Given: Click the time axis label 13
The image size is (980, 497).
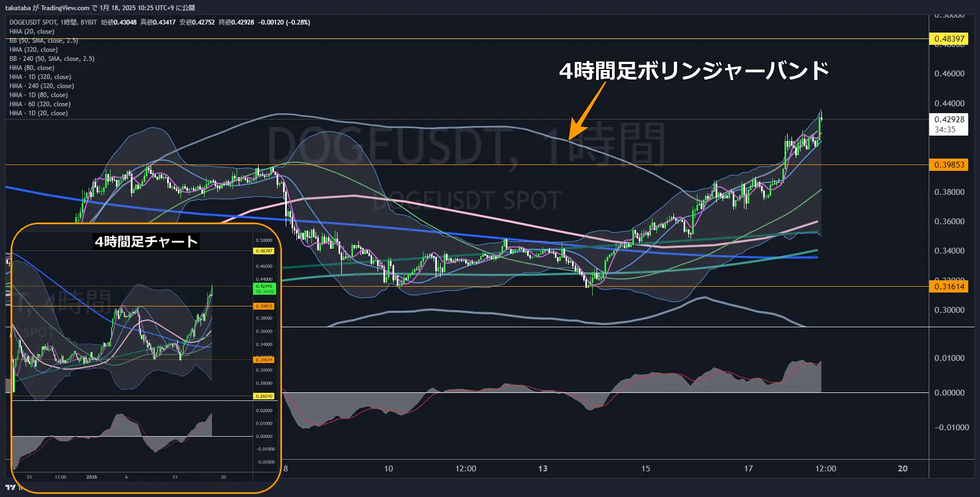Looking at the screenshot, I should [543, 469].
